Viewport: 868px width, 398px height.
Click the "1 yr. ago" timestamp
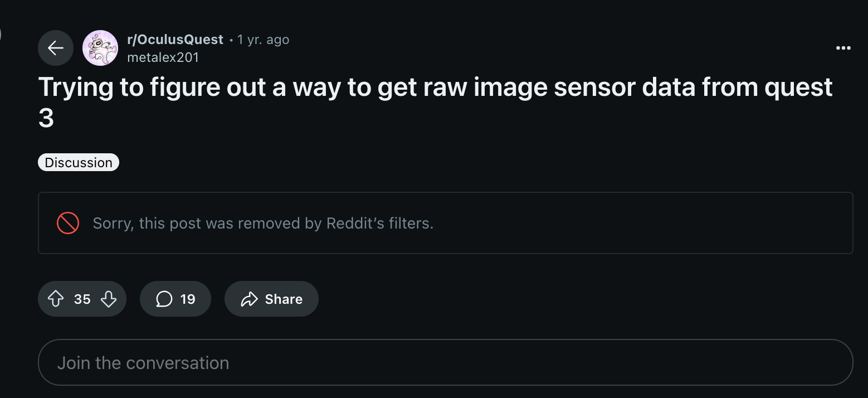(263, 40)
